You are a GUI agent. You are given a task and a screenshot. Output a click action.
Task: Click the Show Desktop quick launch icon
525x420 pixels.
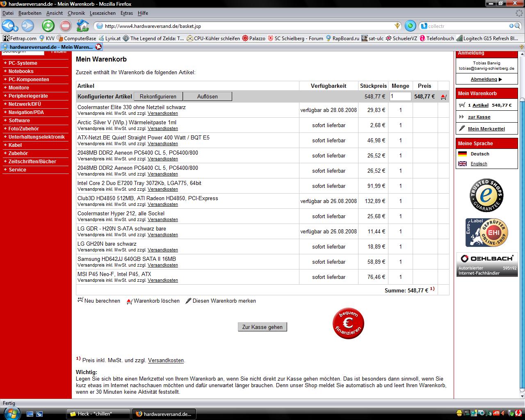pos(30,414)
